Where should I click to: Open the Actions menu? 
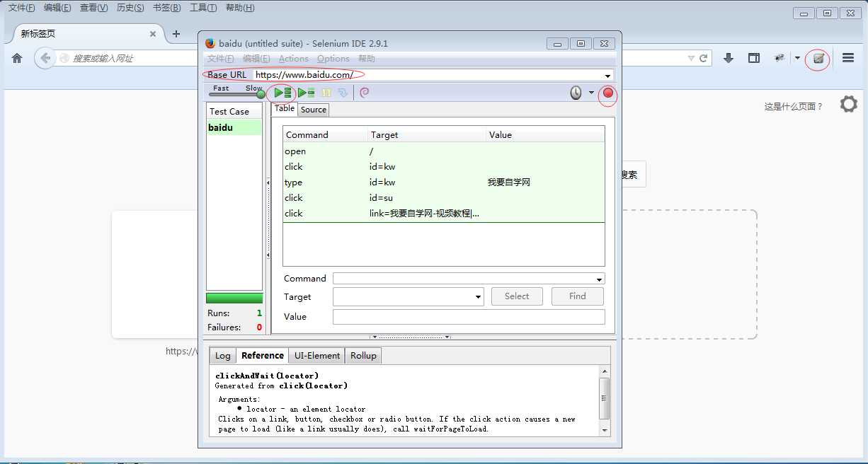[293, 59]
